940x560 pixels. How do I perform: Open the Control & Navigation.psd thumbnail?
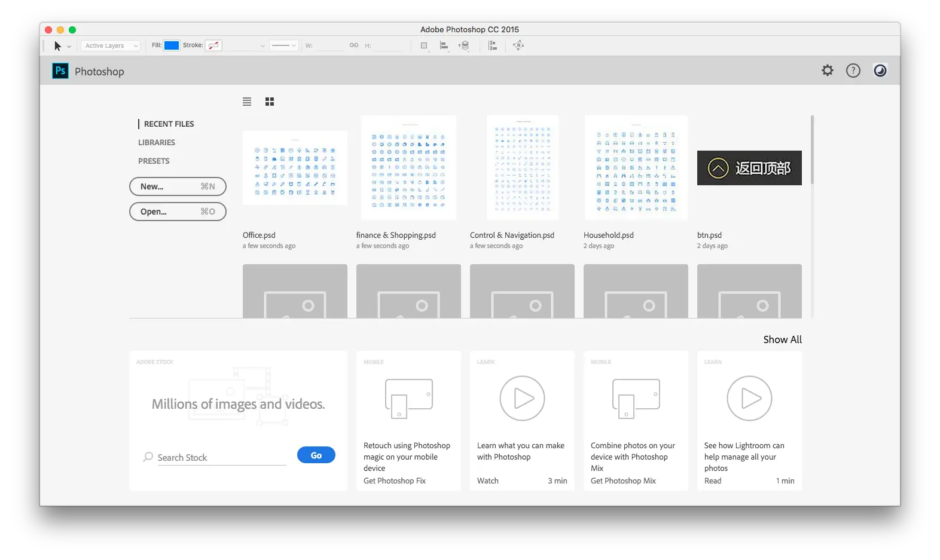point(523,168)
